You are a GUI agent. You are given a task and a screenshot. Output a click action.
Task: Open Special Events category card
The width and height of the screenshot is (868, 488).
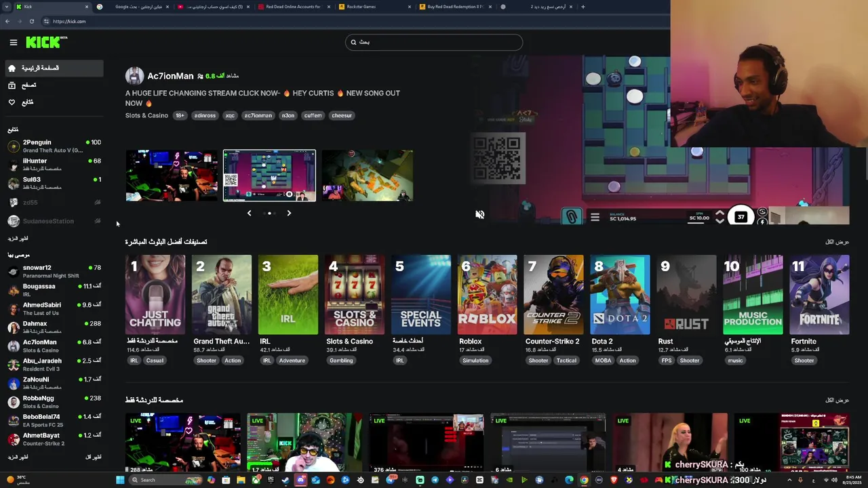[420, 295]
